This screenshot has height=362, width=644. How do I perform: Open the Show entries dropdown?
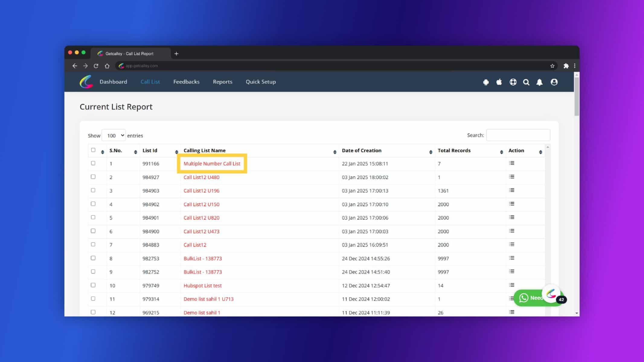(114, 135)
